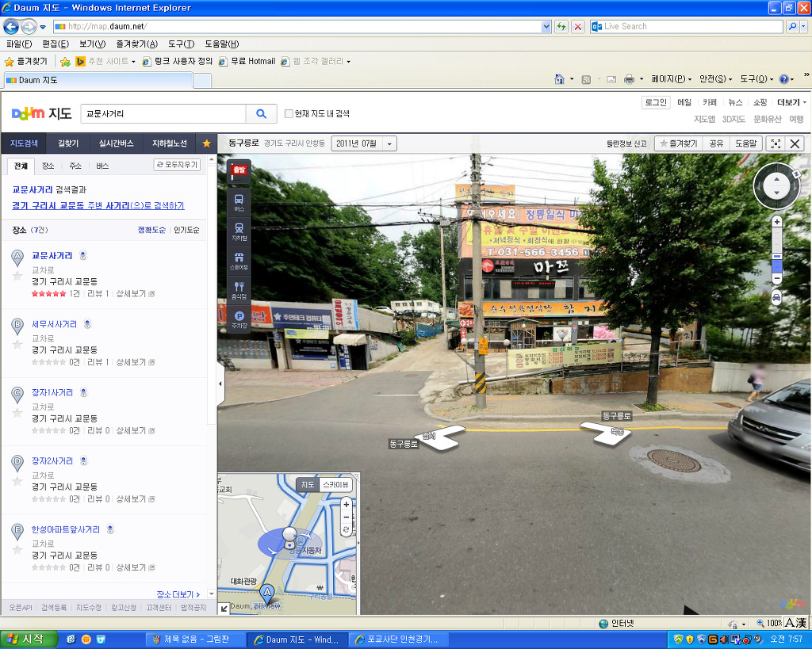Open the recent pages dropdown arrow
The width and height of the screenshot is (812, 649).
click(x=43, y=27)
